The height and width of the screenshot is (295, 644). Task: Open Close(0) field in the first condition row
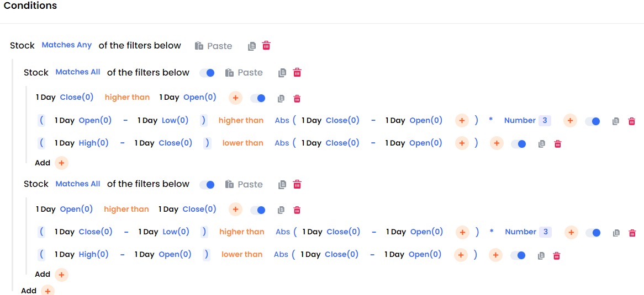(x=77, y=98)
